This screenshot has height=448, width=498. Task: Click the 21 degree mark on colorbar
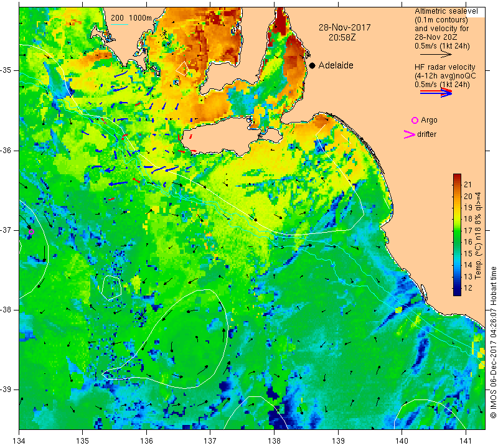click(467, 184)
